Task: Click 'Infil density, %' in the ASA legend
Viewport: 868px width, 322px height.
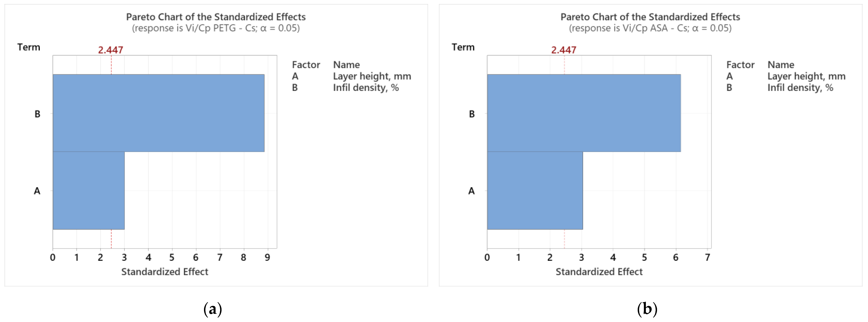Action: coord(800,88)
